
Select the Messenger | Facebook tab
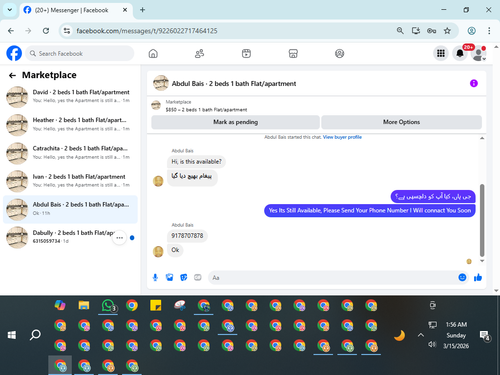pos(76,10)
